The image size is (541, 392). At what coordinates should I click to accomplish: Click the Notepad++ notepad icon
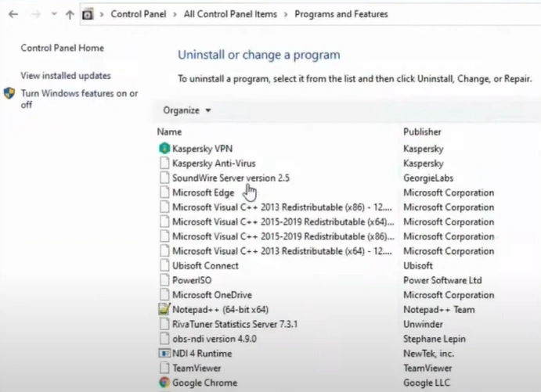(164, 309)
